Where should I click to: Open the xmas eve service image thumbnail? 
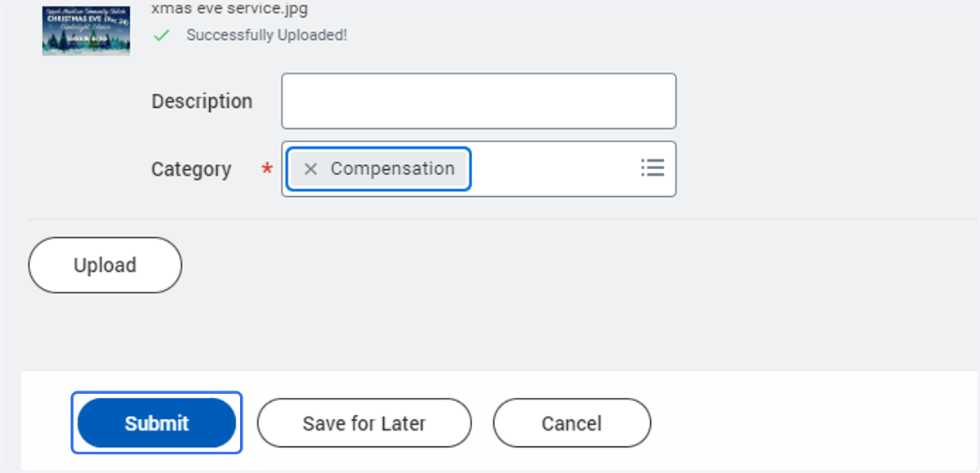point(86,31)
